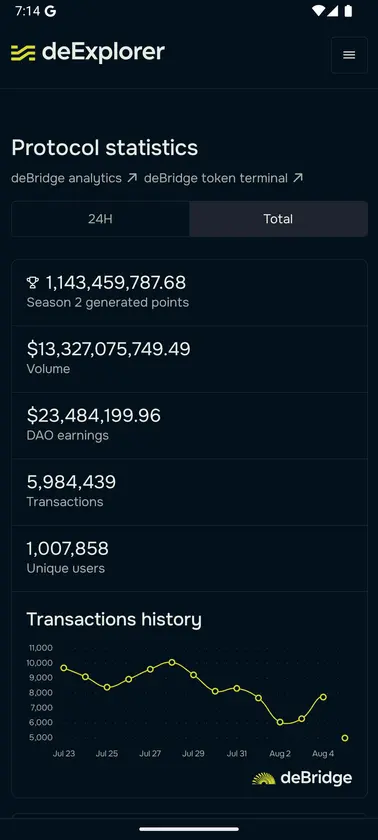This screenshot has width=378, height=840.
Task: Open the deBridge token terminal link
Action: 216,178
